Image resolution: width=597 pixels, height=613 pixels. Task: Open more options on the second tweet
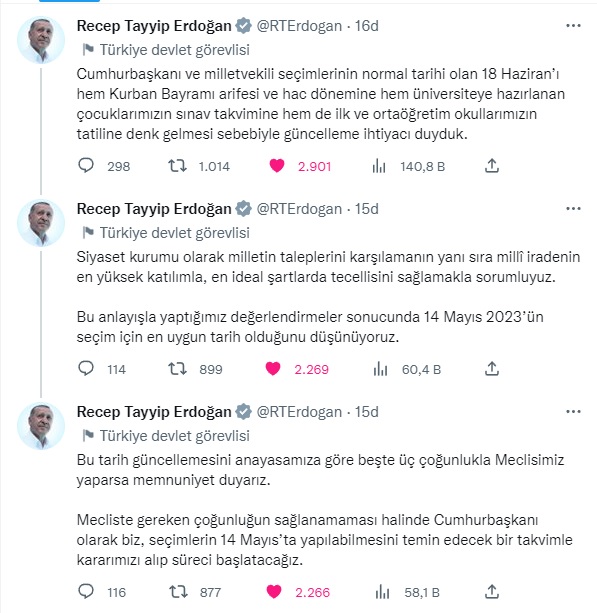click(x=573, y=209)
